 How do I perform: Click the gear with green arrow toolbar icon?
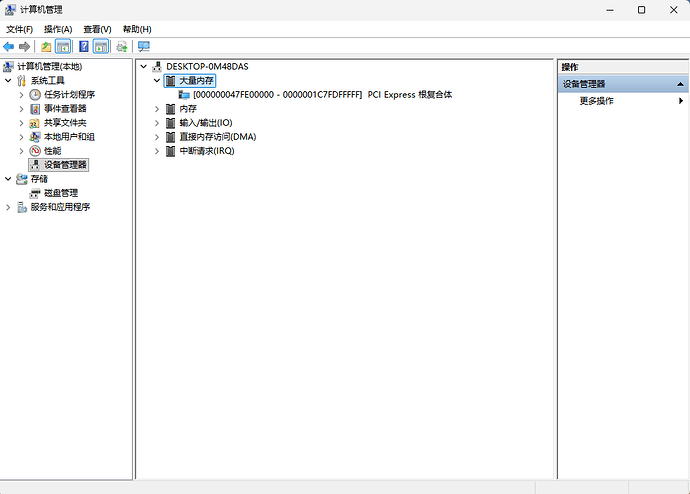(122, 47)
